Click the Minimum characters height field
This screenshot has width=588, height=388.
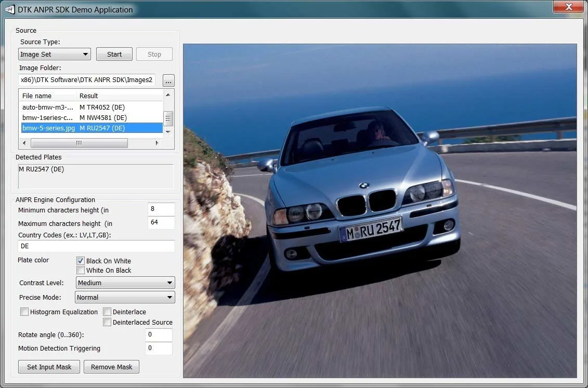(x=161, y=209)
